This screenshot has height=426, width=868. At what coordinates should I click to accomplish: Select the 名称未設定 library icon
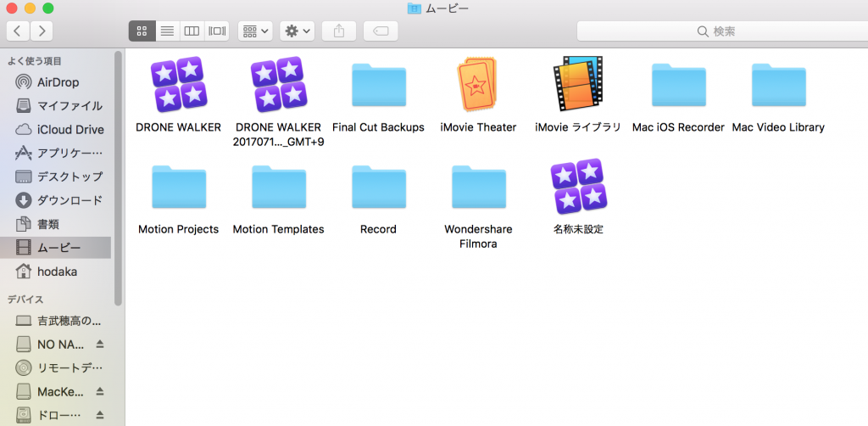(578, 186)
